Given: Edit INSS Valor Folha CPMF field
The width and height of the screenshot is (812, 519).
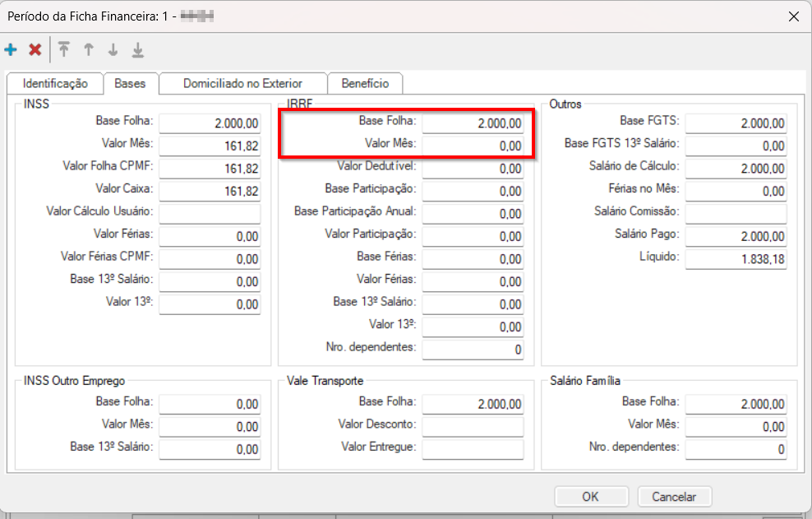Looking at the screenshot, I should [x=210, y=169].
